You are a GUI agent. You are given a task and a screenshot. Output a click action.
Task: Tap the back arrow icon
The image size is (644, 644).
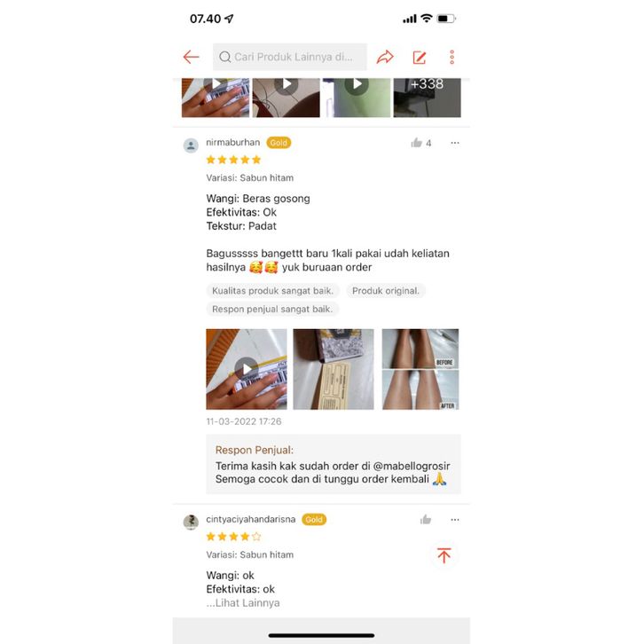click(191, 57)
